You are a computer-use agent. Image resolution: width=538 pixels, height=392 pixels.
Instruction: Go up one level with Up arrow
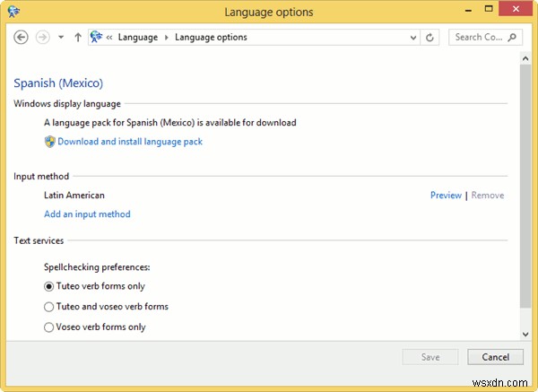pos(78,37)
